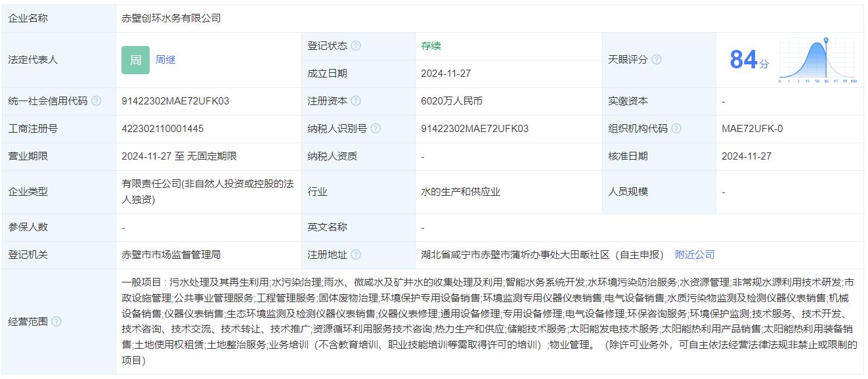Click the score distribution curve chart
This screenshot has width=868, height=379.
[x=817, y=60]
